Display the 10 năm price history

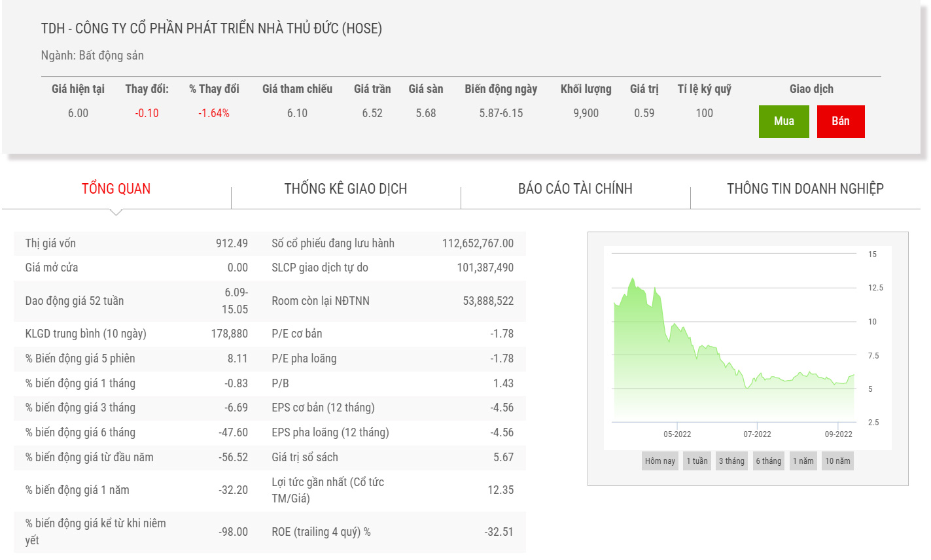point(837,461)
